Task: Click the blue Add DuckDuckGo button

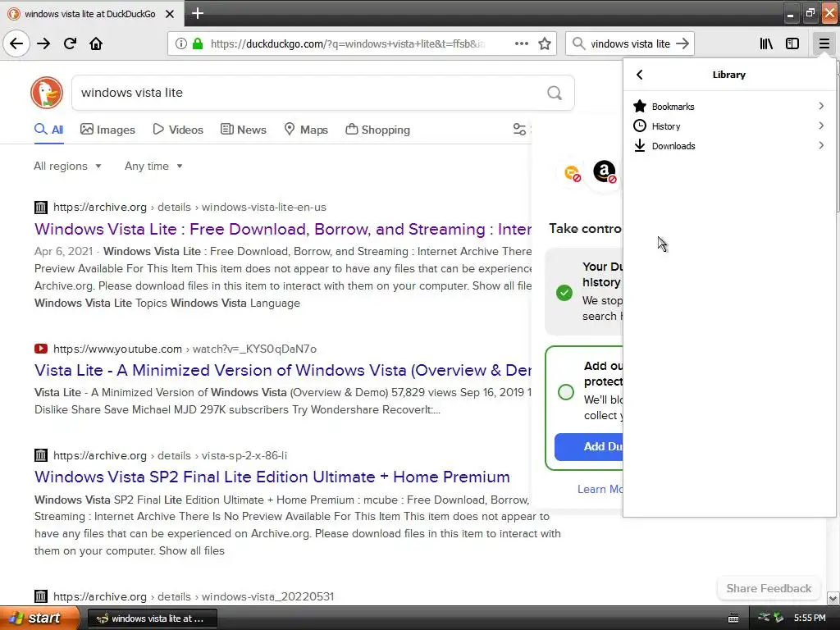Action: (589, 446)
